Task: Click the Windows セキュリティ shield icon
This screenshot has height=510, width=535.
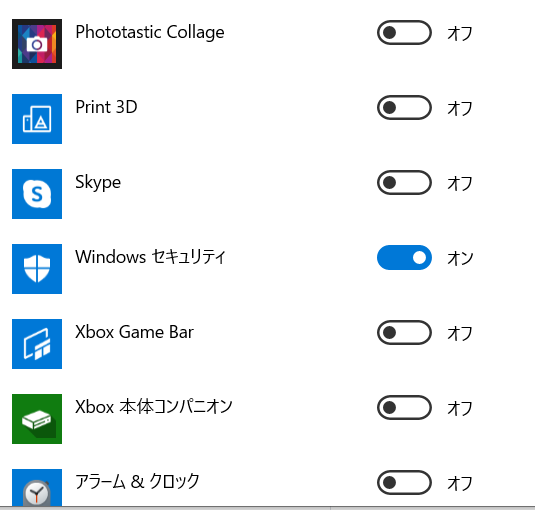Action: pyautogui.click(x=37, y=269)
